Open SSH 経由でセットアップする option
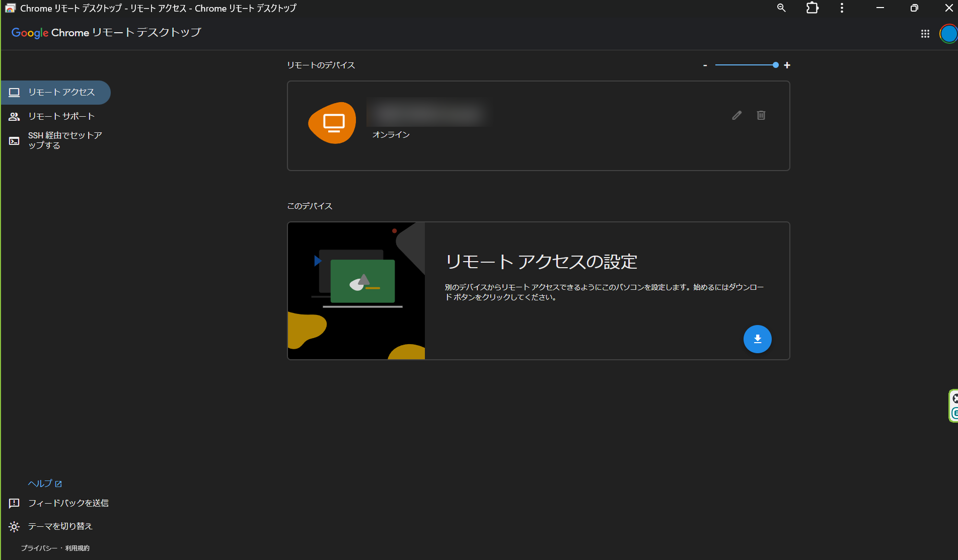 55,140
